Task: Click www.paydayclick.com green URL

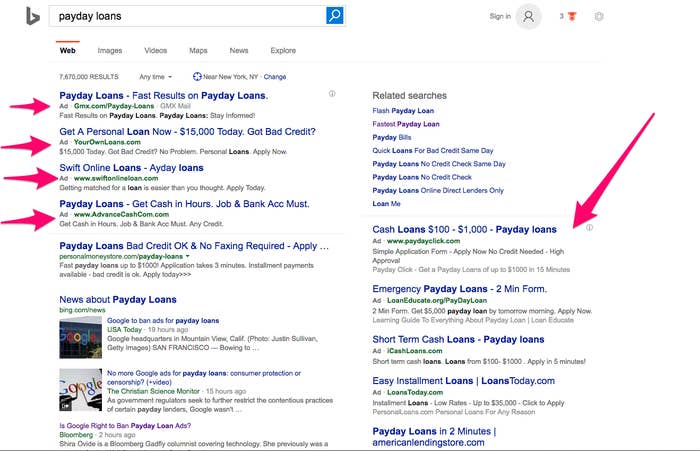Action: coord(423,241)
